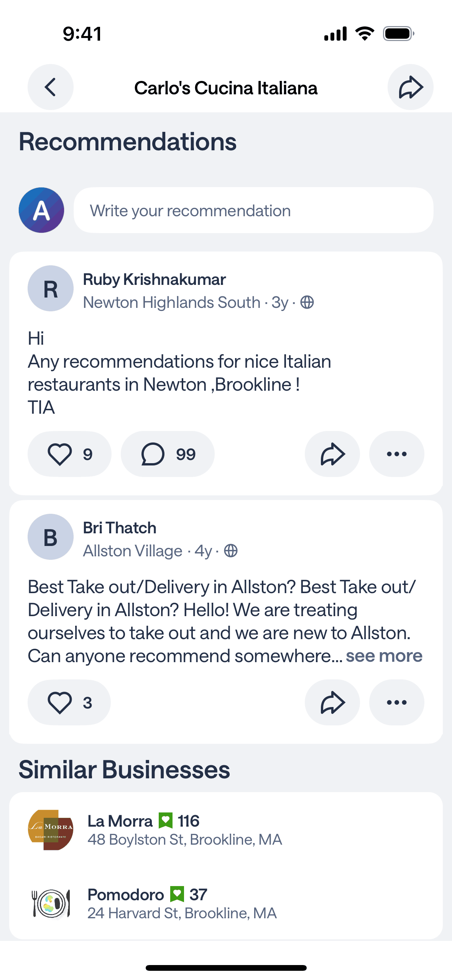Open Bri Thatch's profile name
The image size is (452, 980).
pyautogui.click(x=120, y=528)
